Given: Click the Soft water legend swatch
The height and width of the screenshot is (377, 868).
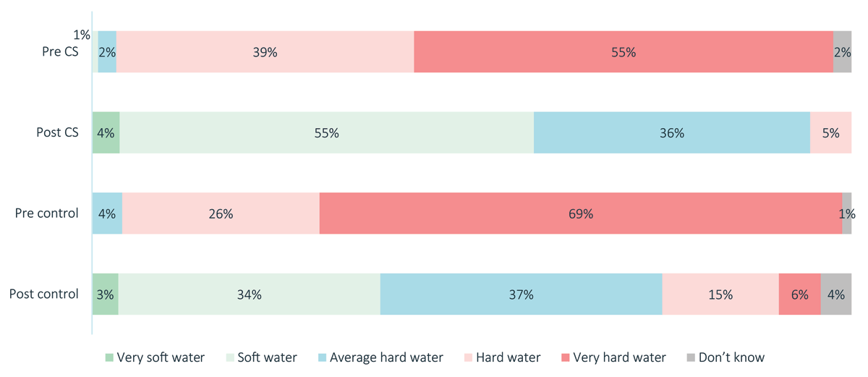Looking at the screenshot, I should [230, 357].
